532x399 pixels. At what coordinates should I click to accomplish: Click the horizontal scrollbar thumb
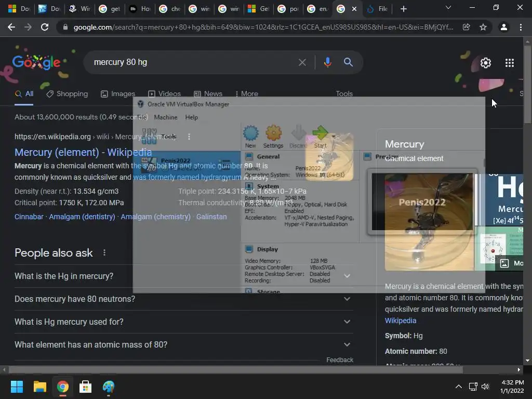tap(236, 369)
